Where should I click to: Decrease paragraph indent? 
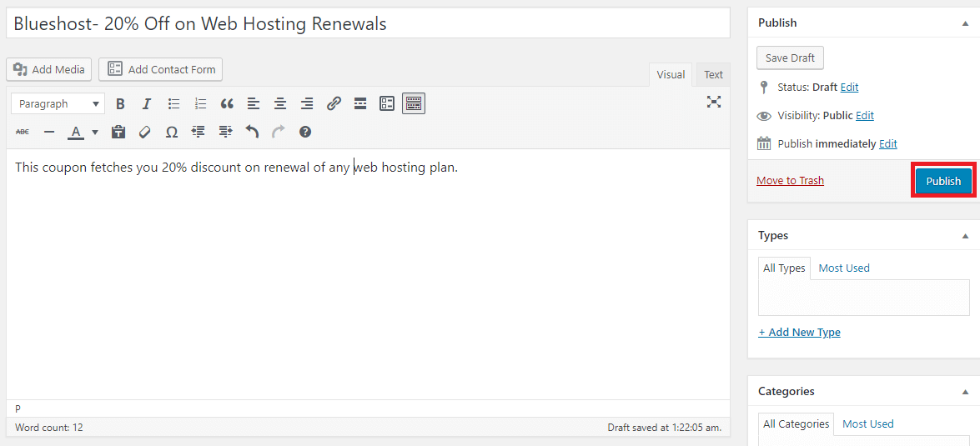[x=199, y=132]
